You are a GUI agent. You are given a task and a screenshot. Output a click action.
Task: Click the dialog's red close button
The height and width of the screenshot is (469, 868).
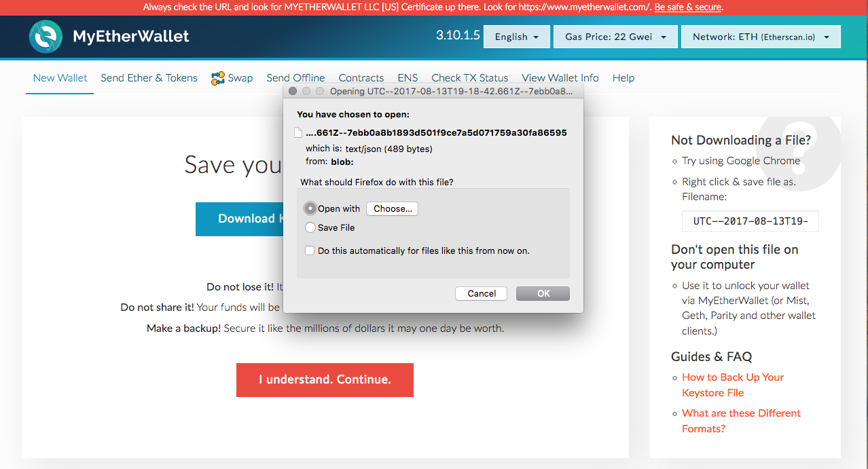293,91
